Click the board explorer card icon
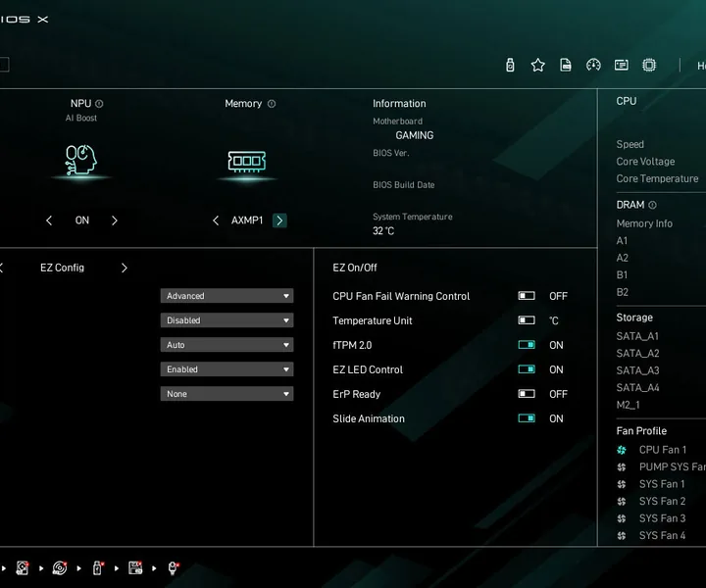This screenshot has width=706, height=588. click(x=622, y=66)
